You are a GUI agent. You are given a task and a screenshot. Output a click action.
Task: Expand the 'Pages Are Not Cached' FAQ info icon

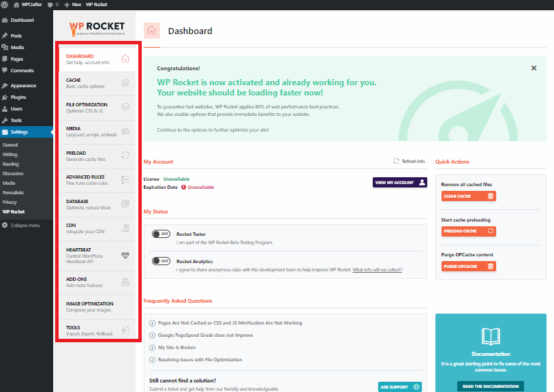click(152, 323)
